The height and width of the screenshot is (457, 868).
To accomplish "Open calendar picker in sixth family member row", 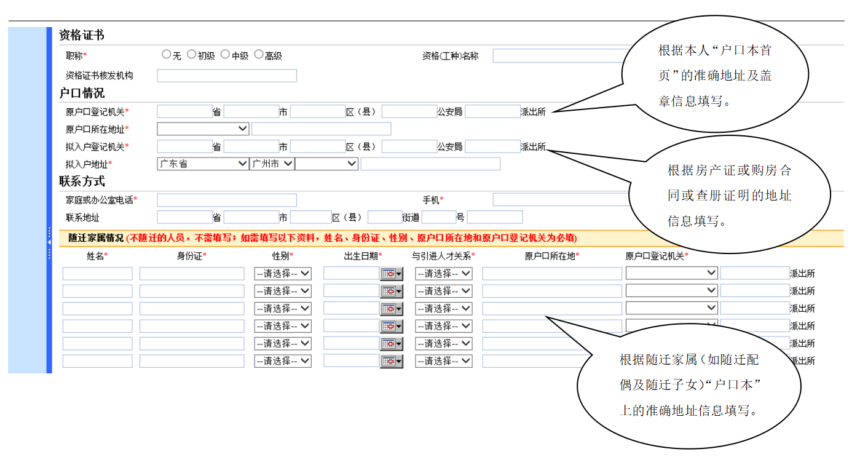I will (392, 361).
